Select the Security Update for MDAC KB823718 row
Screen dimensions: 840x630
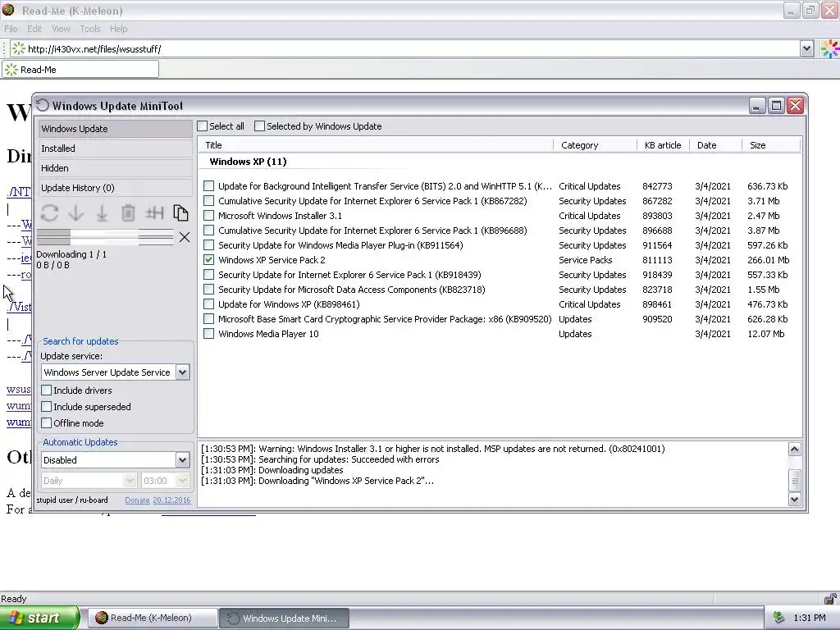(x=500, y=290)
